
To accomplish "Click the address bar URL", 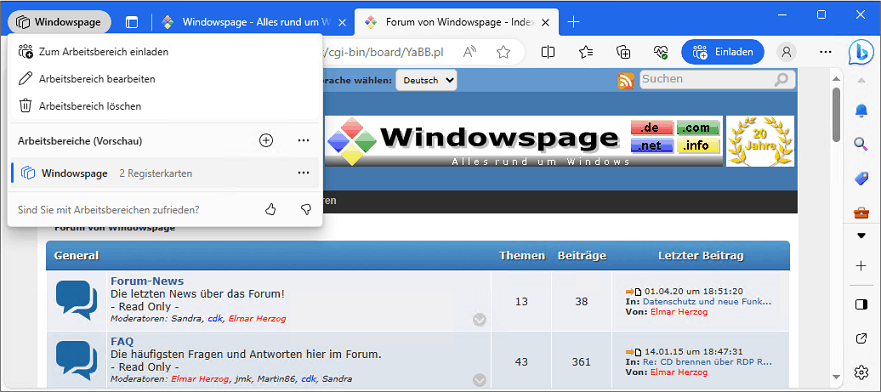I will 383,52.
